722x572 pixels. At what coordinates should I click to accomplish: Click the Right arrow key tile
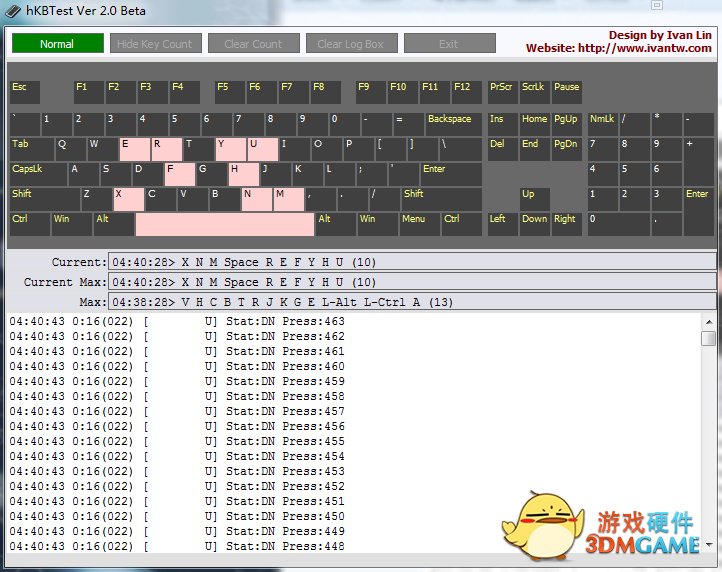(x=567, y=224)
